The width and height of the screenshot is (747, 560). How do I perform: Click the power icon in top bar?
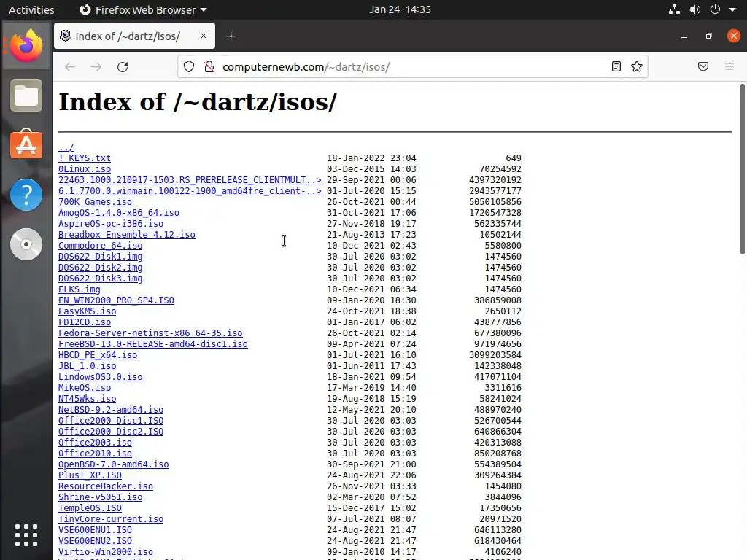tap(715, 9)
